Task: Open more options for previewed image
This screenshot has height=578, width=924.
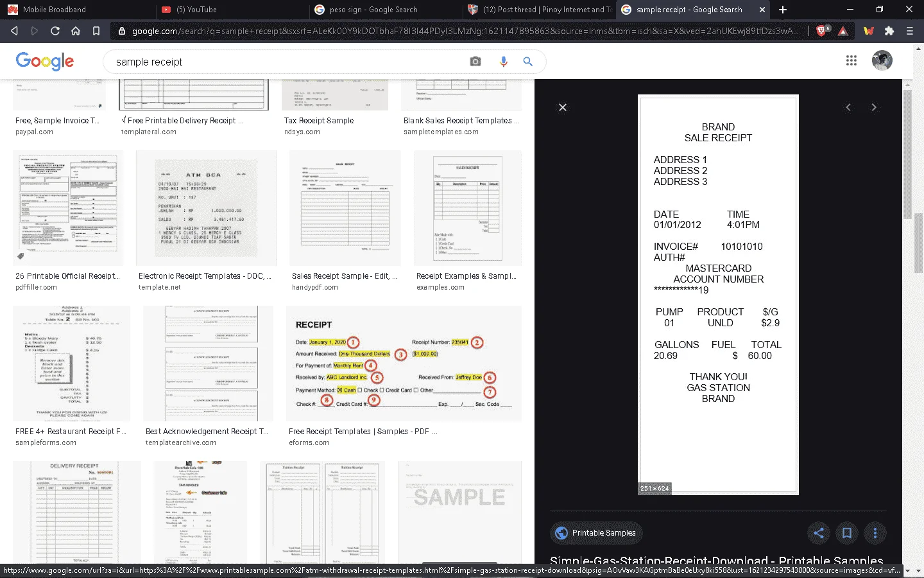Action: 875,532
